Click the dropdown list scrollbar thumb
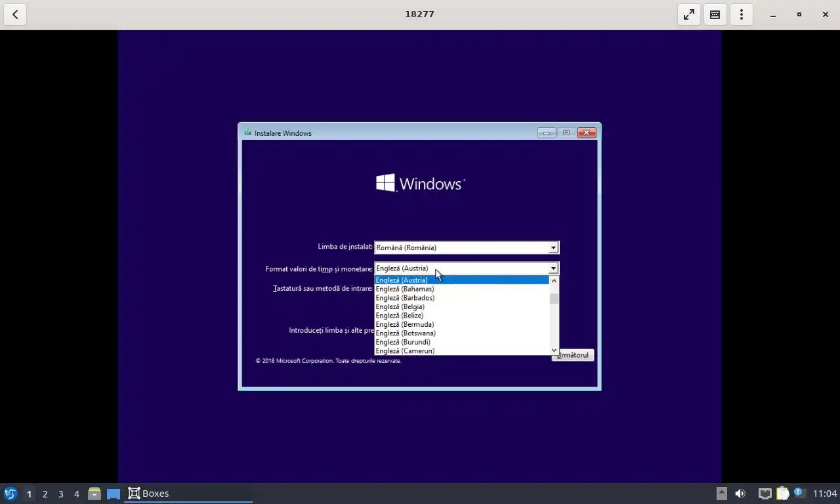Screen dimensions: 840x504 tap(554, 299)
